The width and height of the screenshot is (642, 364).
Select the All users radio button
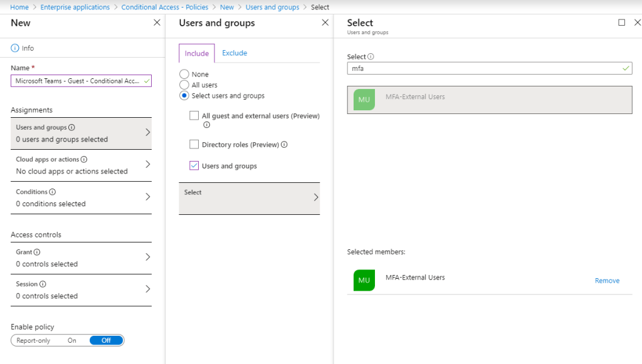point(184,85)
